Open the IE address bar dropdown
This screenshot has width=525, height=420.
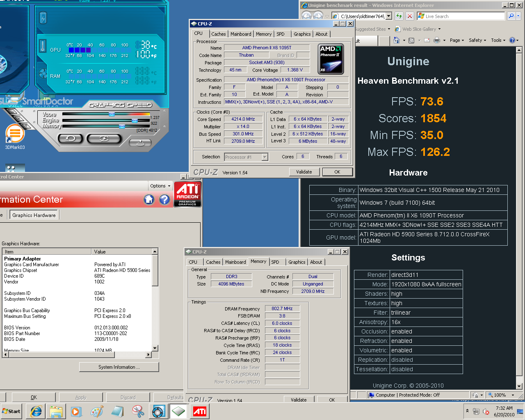388,16
